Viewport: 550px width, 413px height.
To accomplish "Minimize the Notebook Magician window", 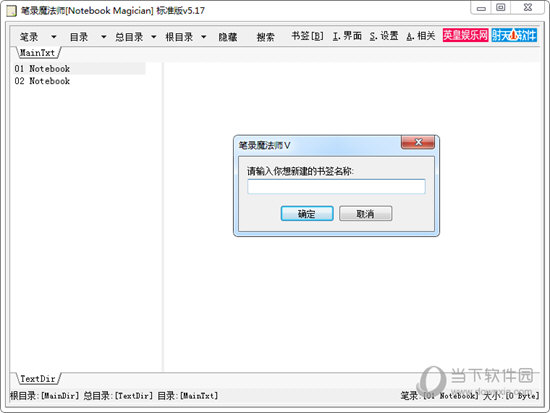I will click(x=481, y=8).
